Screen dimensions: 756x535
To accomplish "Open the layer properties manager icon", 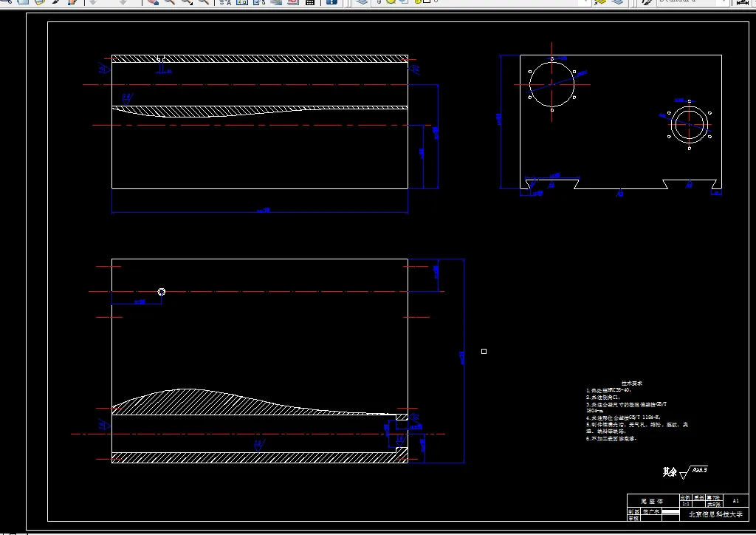I will click(362, 2).
